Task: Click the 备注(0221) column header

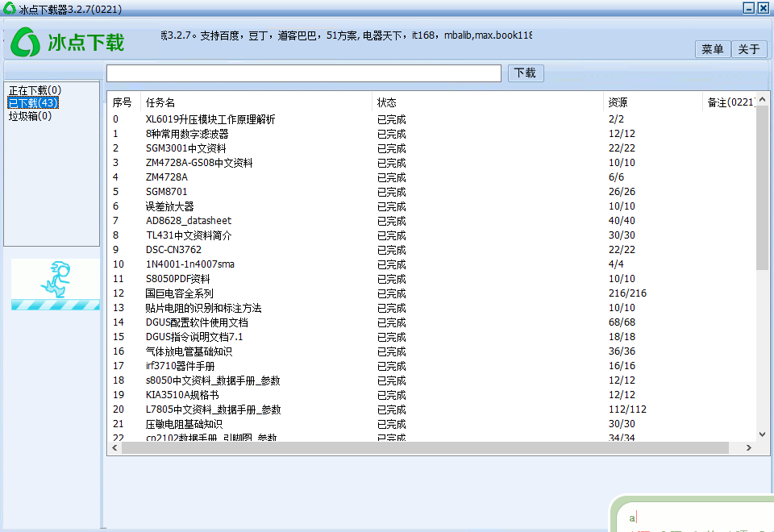Action: [729, 102]
